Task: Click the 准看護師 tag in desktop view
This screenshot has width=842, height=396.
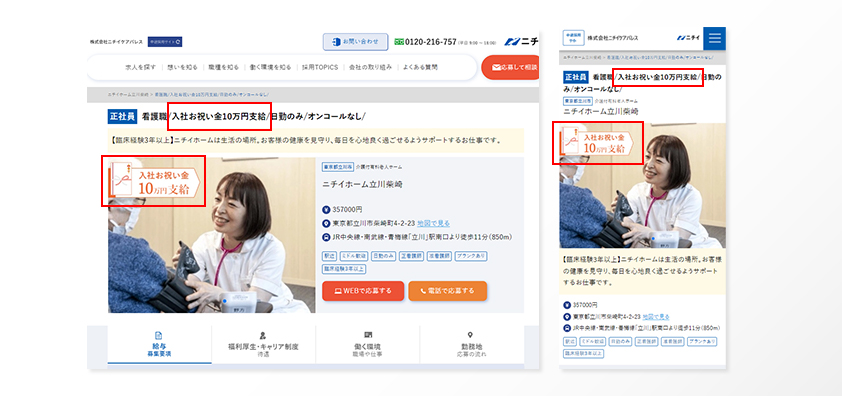Action: point(439,256)
